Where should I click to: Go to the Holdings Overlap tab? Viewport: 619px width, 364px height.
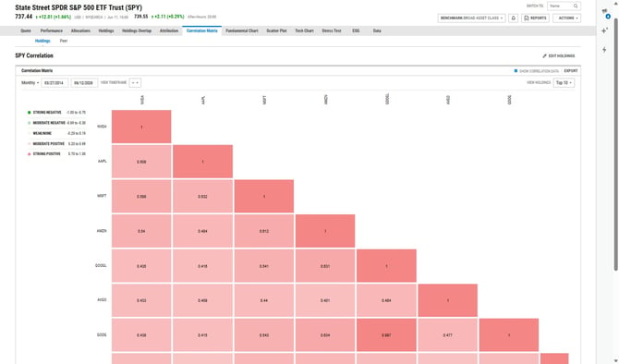137,30
